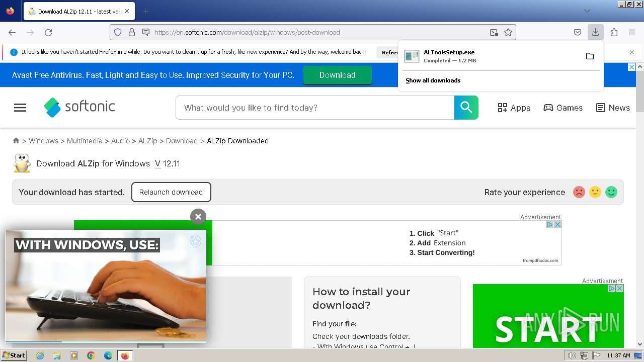The image size is (644, 362).
Task: Click Show all downloads
Action: point(433,80)
